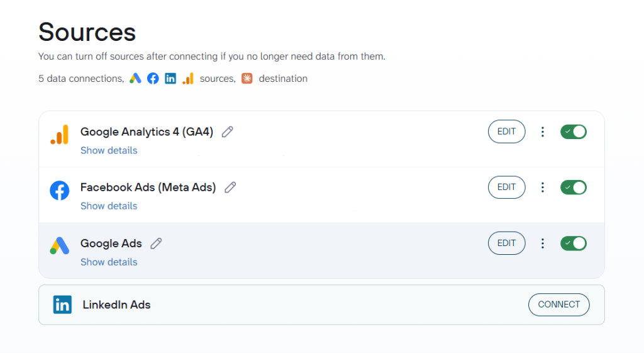The image size is (644, 353).
Task: Click the rename pencil next to Facebook Ads
Action: tap(230, 188)
